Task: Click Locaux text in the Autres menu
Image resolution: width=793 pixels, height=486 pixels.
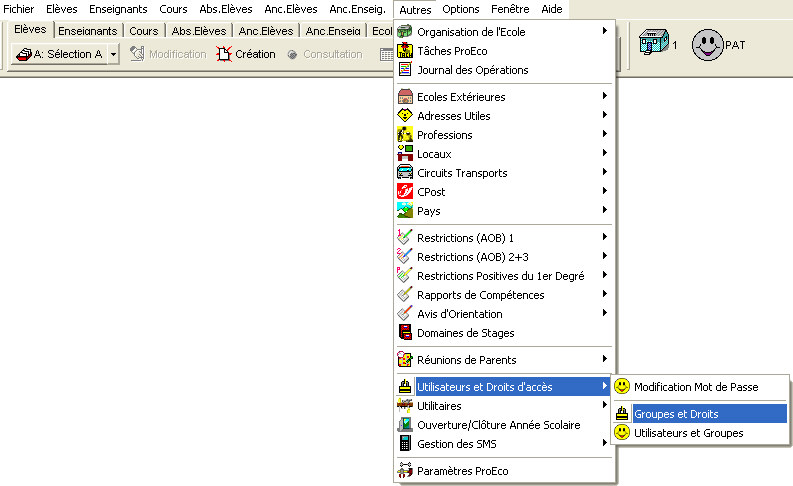Action: tap(434, 154)
